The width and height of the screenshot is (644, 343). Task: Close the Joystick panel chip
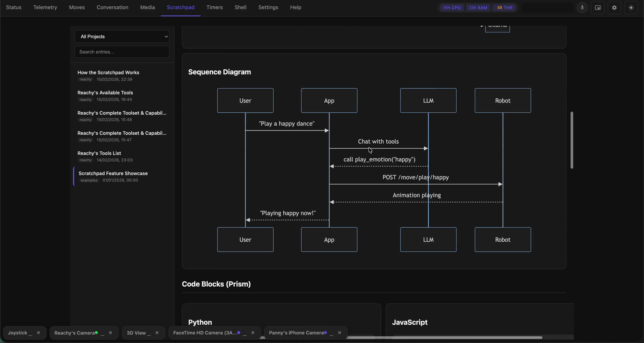38,333
